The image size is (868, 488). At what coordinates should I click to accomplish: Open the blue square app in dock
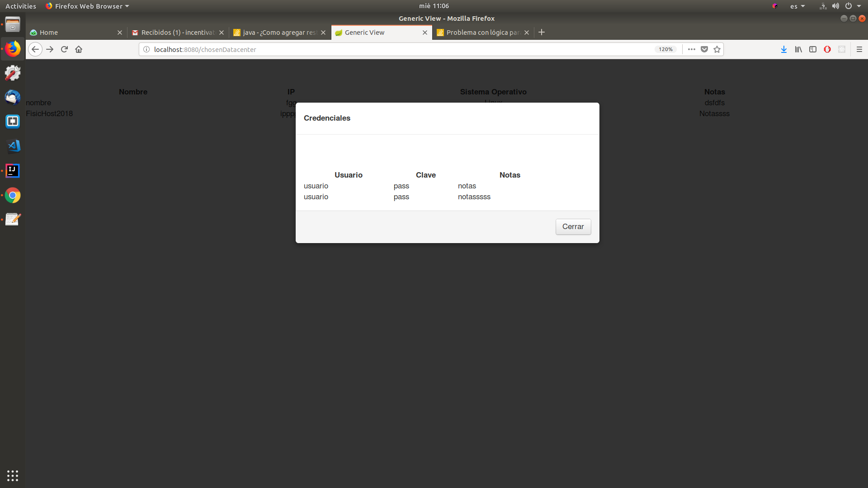click(13, 122)
